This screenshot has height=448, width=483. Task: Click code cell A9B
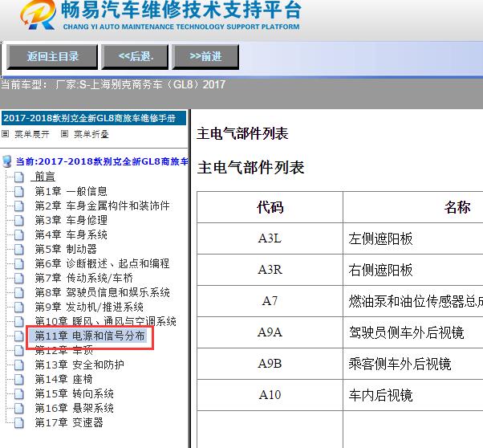[x=270, y=364]
